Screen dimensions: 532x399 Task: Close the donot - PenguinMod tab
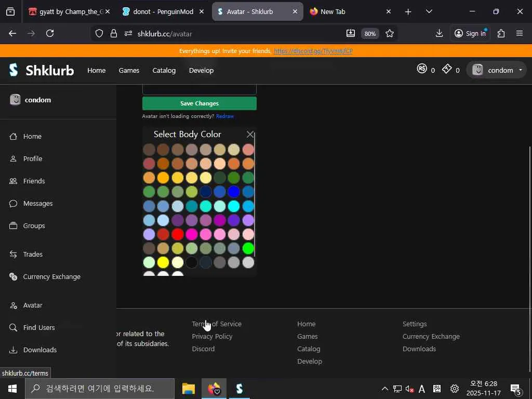click(202, 11)
